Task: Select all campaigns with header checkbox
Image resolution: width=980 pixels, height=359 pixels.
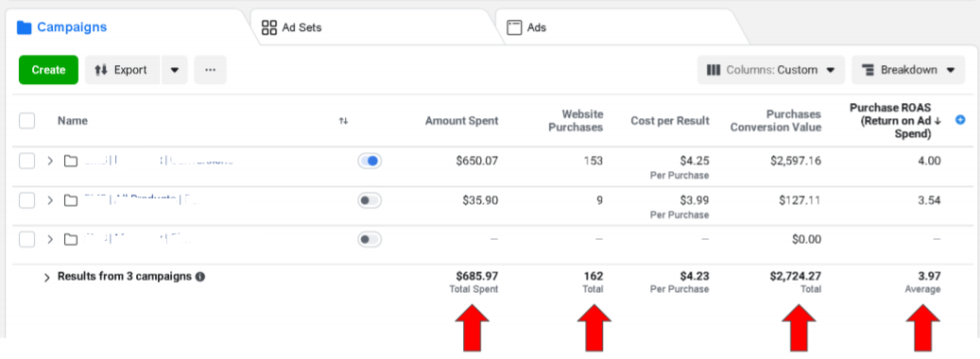Action: pos(26,121)
